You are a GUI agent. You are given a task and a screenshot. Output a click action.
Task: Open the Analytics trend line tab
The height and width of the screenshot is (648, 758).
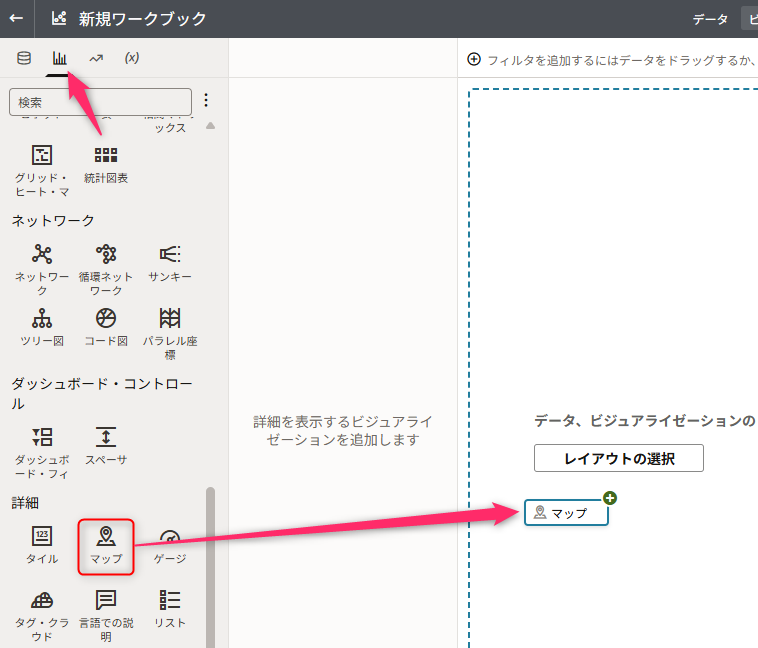click(x=96, y=58)
